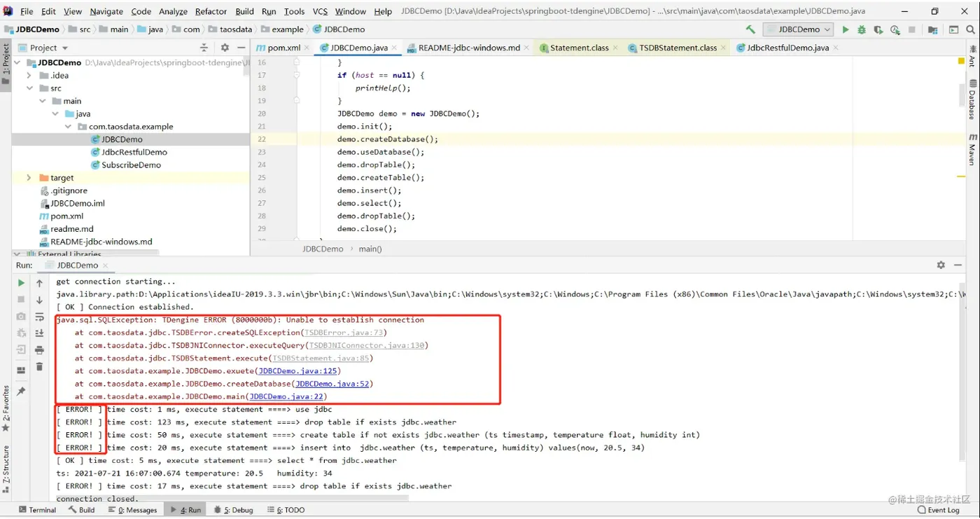Click the camera icon to dump threads
The height and width of the screenshot is (519, 980).
click(21, 317)
